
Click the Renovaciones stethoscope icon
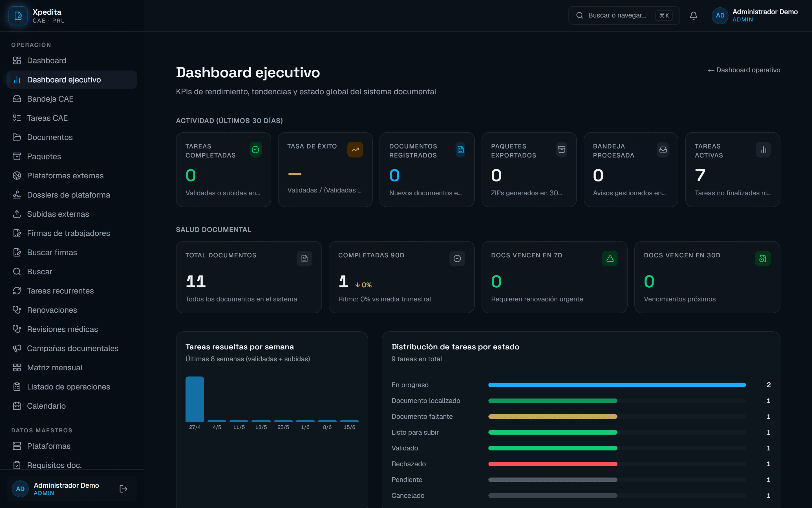[x=17, y=310]
